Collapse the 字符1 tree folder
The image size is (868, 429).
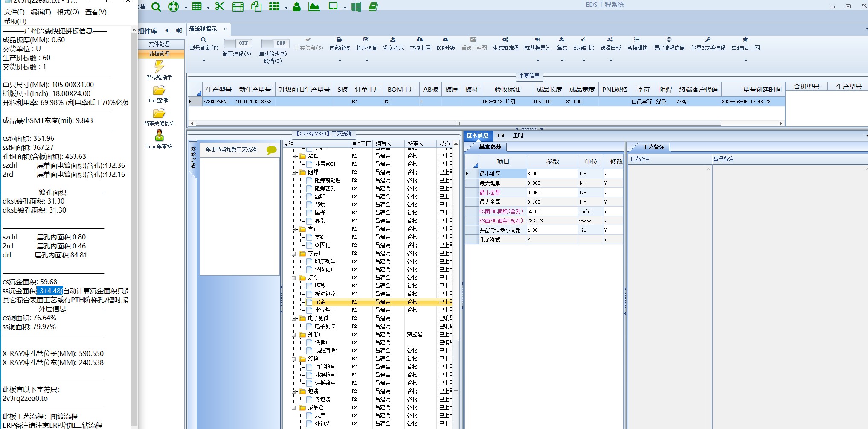[x=294, y=254]
